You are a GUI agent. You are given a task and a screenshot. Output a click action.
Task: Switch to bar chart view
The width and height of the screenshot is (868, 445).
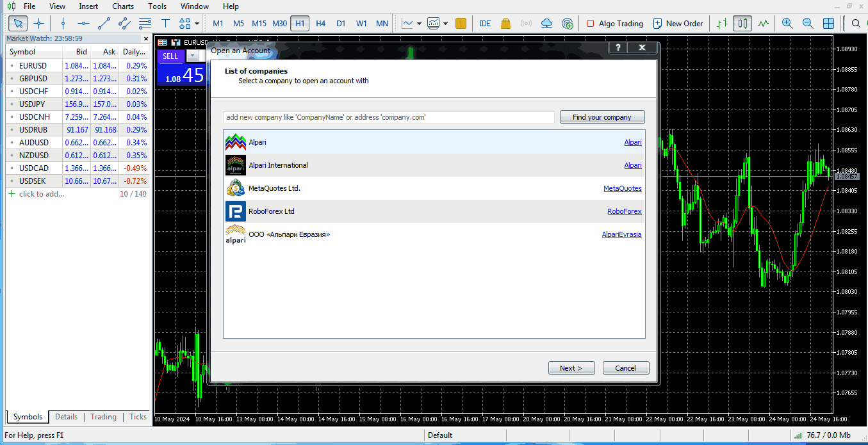click(722, 24)
